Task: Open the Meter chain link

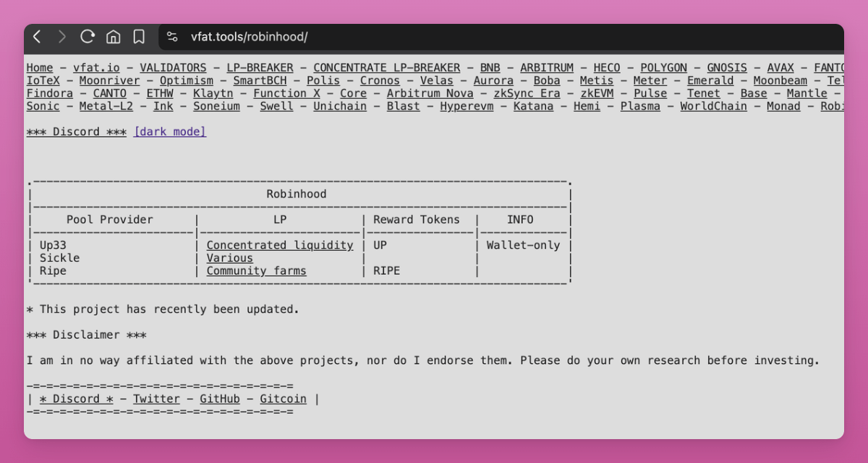Action: point(650,81)
